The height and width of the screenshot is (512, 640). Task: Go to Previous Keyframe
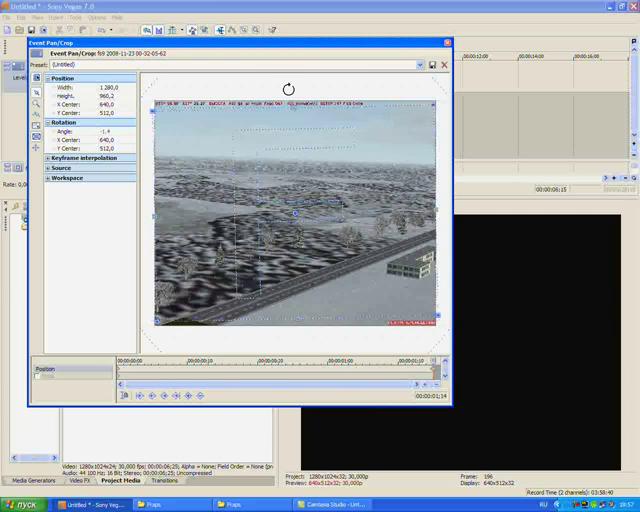152,396
